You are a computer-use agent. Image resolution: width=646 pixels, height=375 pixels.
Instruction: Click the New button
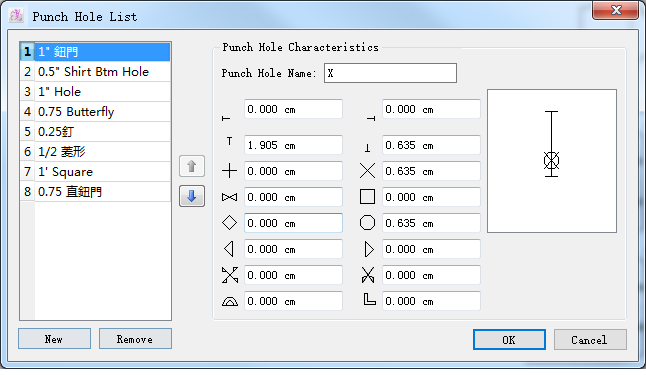pos(54,339)
